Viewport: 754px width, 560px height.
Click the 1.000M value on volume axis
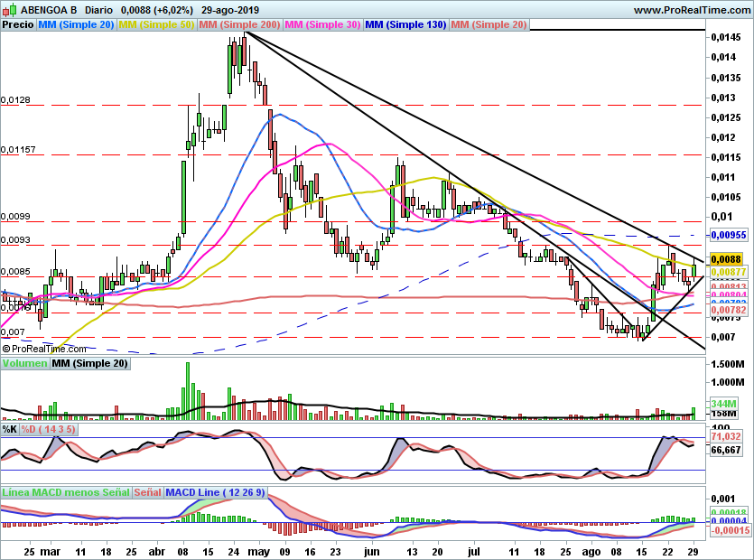[727, 382]
